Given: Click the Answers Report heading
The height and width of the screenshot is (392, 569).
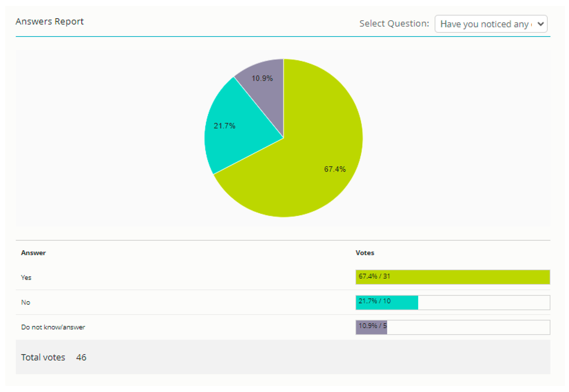Looking at the screenshot, I should 49,22.
